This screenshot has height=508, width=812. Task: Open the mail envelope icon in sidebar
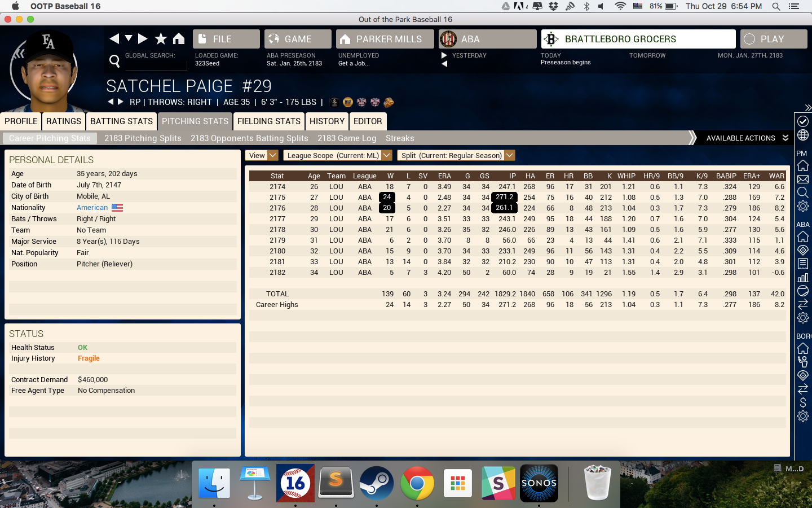click(x=803, y=179)
